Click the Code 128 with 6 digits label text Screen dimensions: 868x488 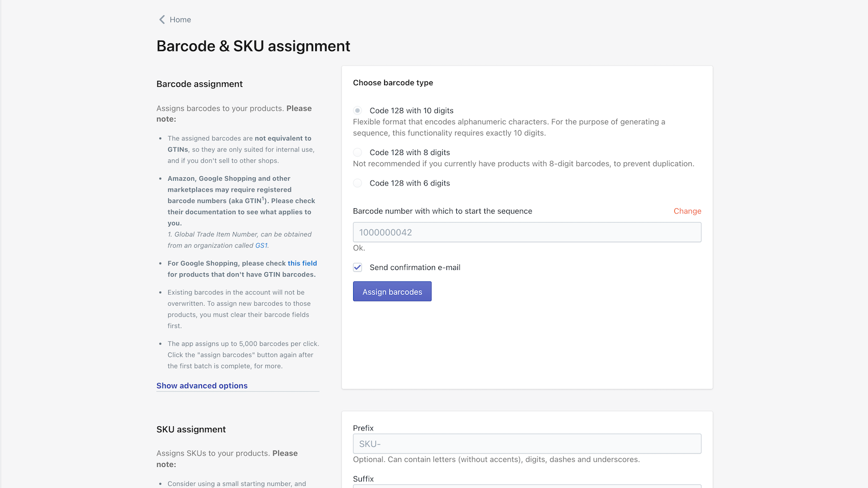click(x=410, y=183)
